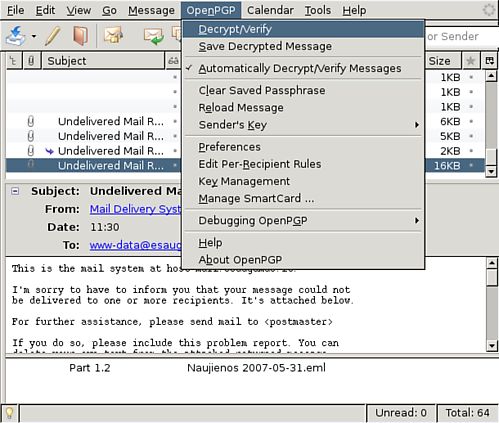Open the Message menu

[151, 10]
